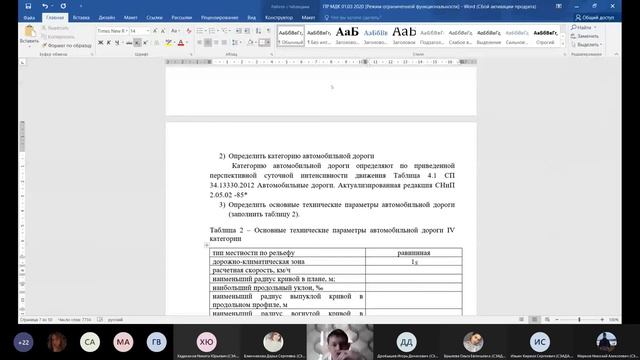Toggle superscript formatting
The height and width of the screenshot is (360, 640).
(146, 42)
